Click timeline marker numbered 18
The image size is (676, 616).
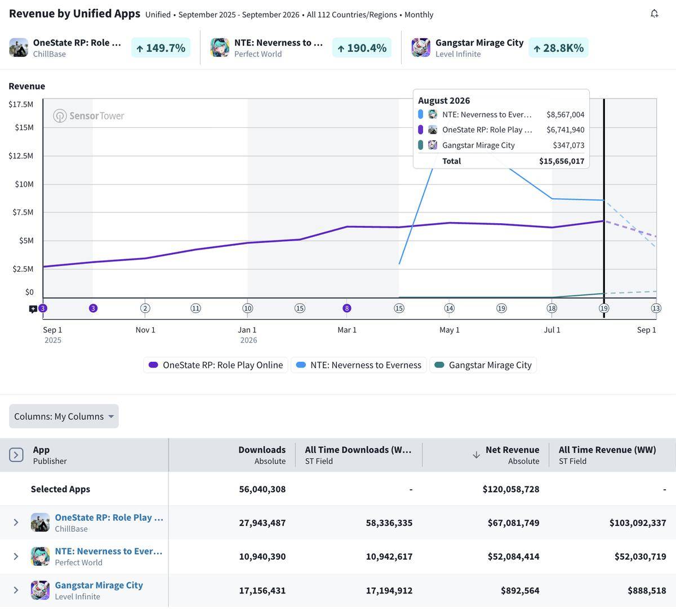(x=552, y=308)
